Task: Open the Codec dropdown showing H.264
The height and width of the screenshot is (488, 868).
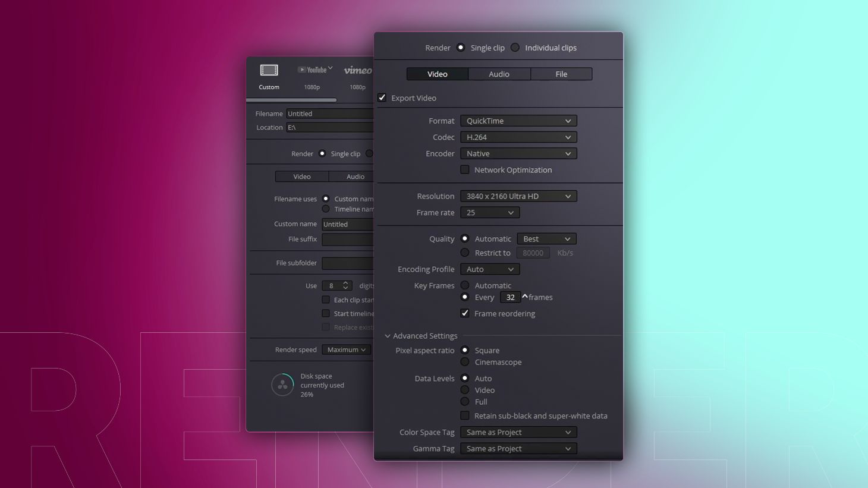Action: point(518,137)
